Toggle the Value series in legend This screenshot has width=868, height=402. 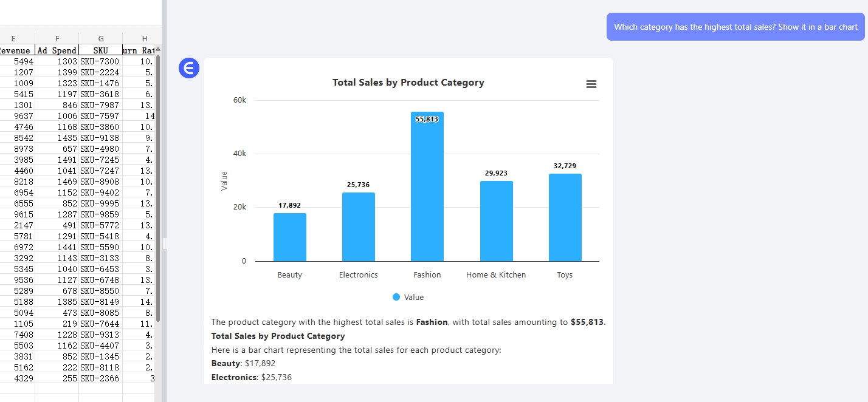(x=413, y=298)
